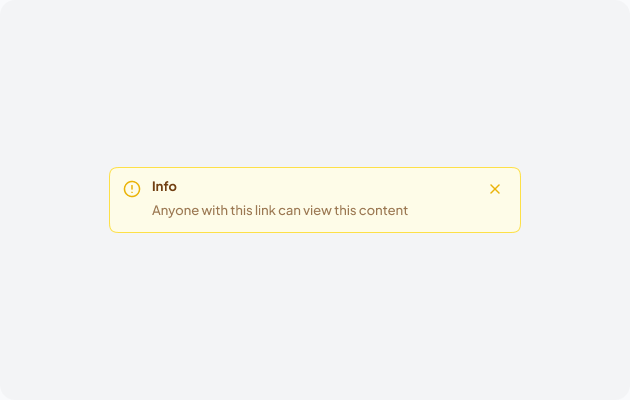
Task: Click empty banner area right of message text
Action: [x=460, y=212]
